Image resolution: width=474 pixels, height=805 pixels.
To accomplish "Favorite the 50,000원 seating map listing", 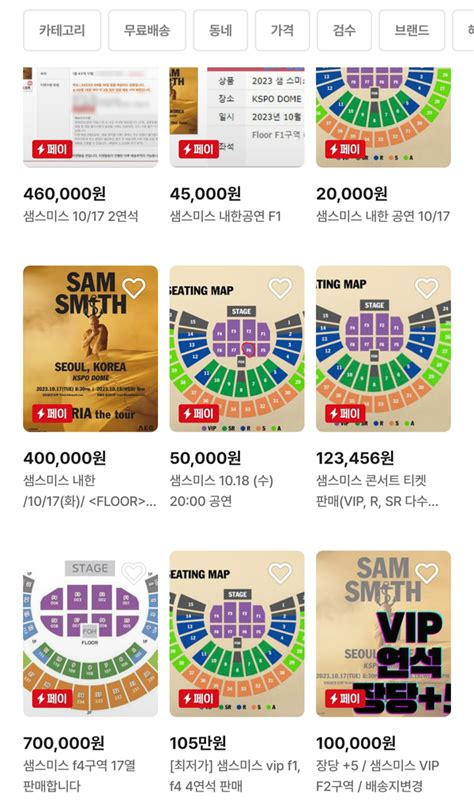I will (280, 289).
